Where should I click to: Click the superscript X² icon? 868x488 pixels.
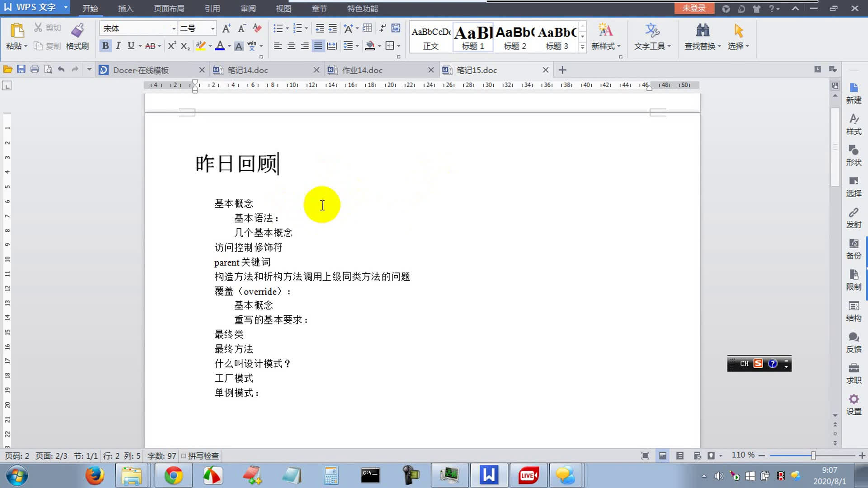[172, 46]
